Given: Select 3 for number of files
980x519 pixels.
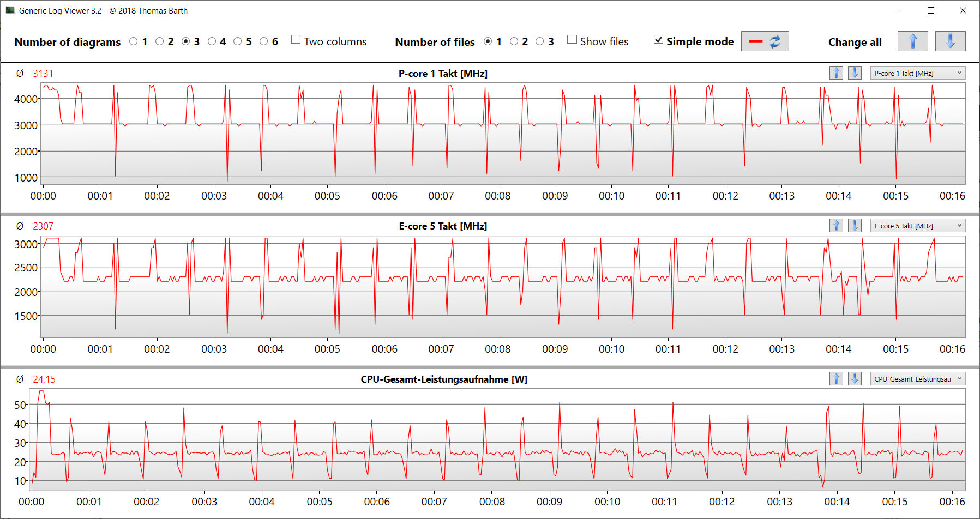Looking at the screenshot, I should click(539, 41).
